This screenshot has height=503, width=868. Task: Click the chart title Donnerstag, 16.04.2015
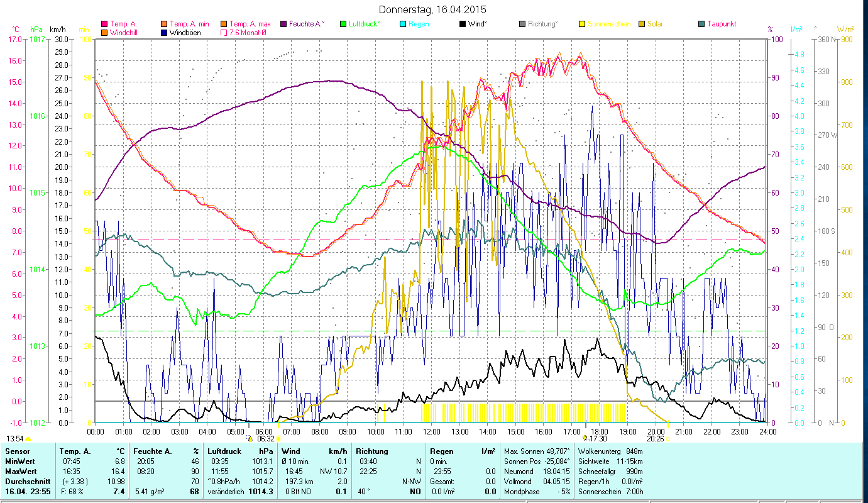[x=432, y=9]
